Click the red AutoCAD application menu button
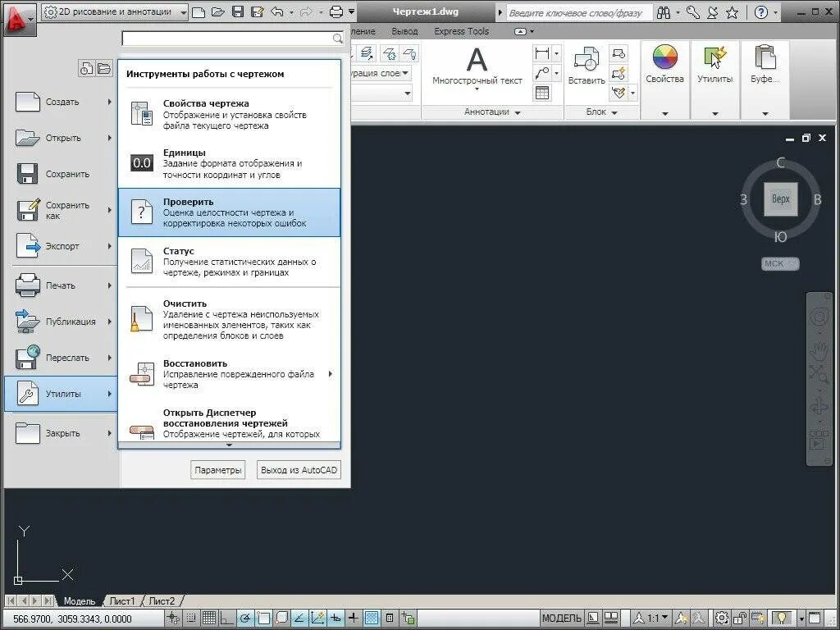The height and width of the screenshot is (630, 840). [20, 20]
